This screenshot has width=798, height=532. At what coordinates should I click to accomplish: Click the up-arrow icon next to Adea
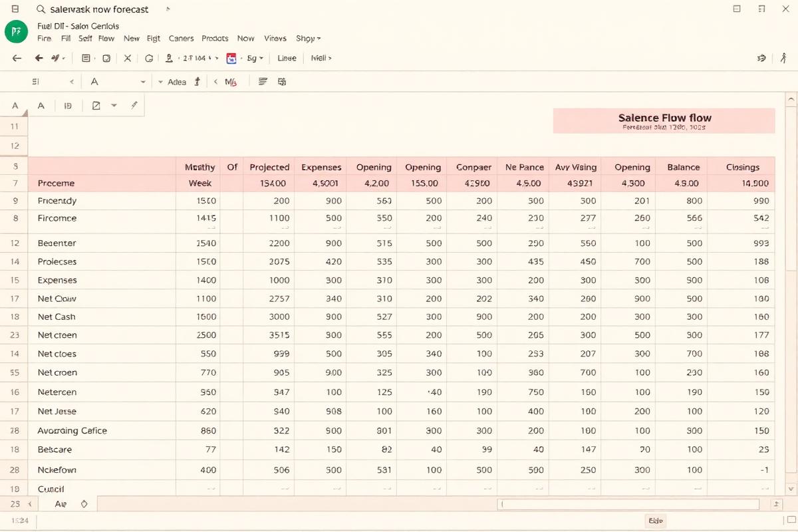tap(197, 82)
